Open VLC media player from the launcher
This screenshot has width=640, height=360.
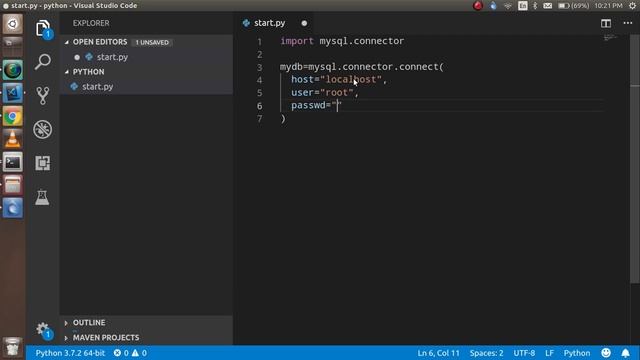click(x=13, y=140)
